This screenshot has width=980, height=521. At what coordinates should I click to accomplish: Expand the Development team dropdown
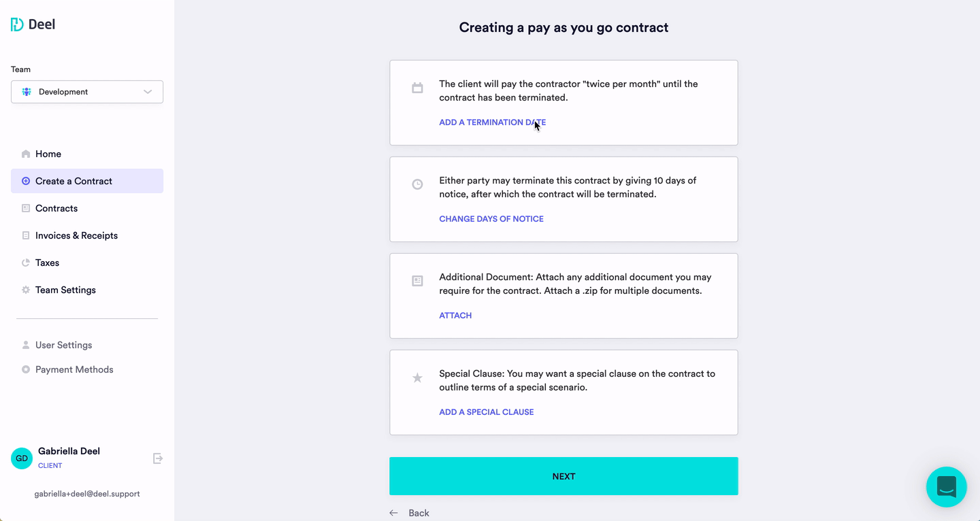pos(87,92)
